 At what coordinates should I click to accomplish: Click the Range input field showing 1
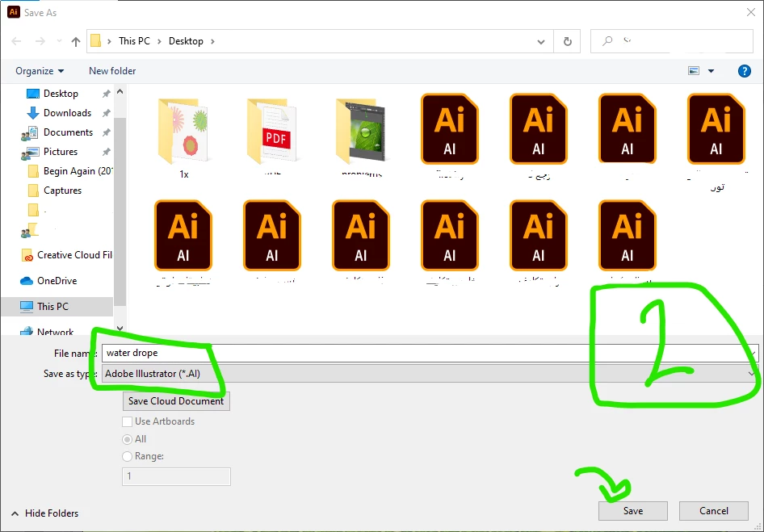tap(176, 476)
